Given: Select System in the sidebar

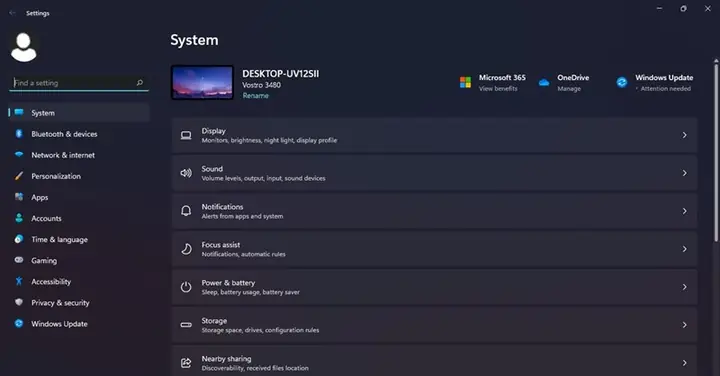Looking at the screenshot, I should [79, 112].
